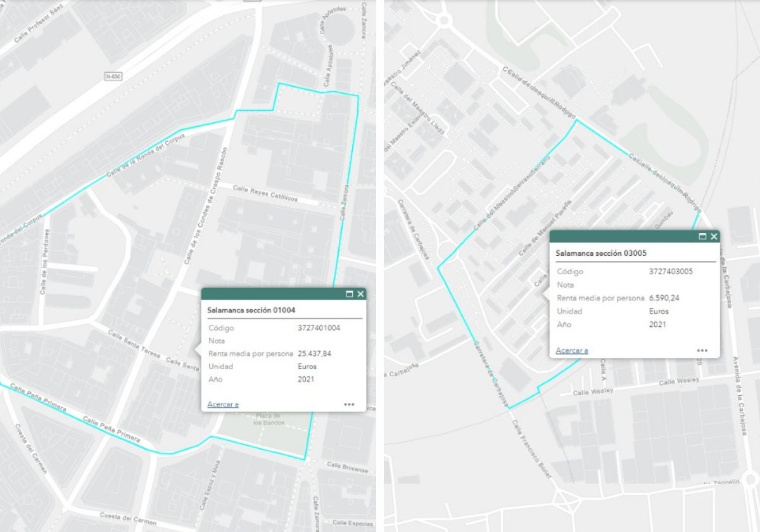Click the Calle Wesley label on right map
Screen dimensions: 760x532
(679, 381)
